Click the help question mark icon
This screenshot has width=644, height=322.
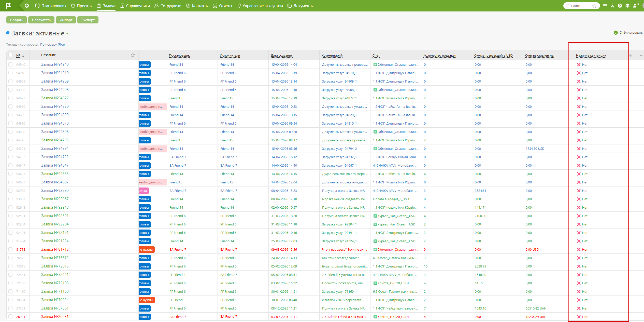tap(620, 6)
